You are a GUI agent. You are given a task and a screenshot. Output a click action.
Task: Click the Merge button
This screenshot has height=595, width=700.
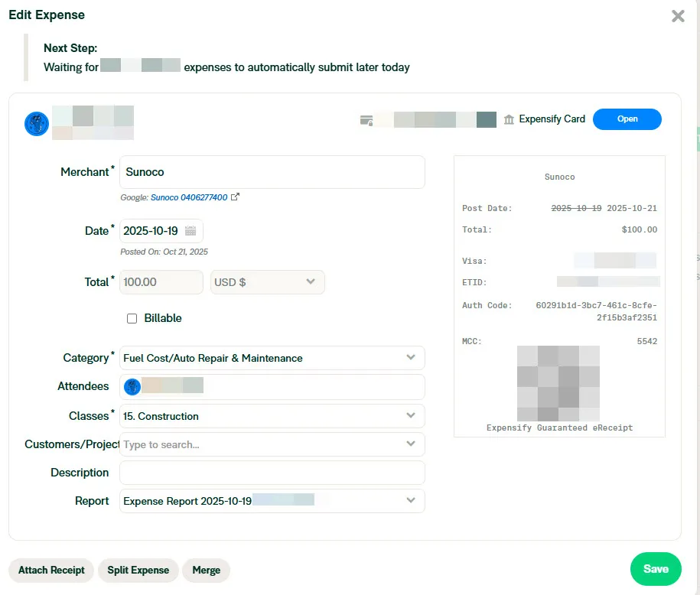pyautogui.click(x=206, y=570)
